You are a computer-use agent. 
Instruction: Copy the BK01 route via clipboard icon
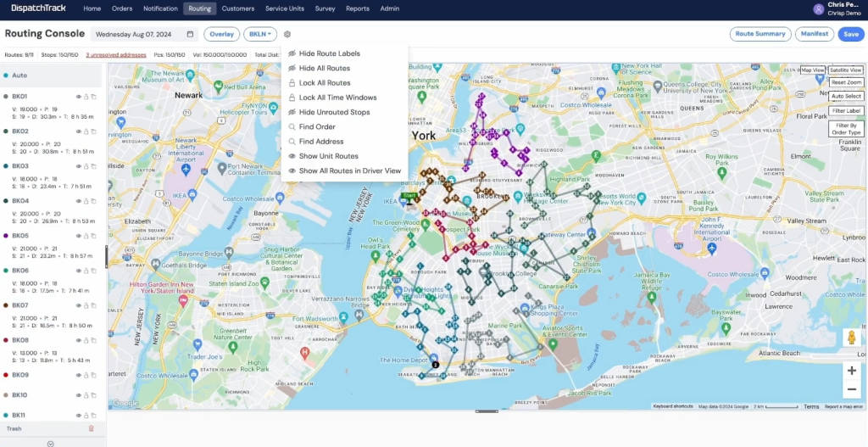click(x=93, y=97)
